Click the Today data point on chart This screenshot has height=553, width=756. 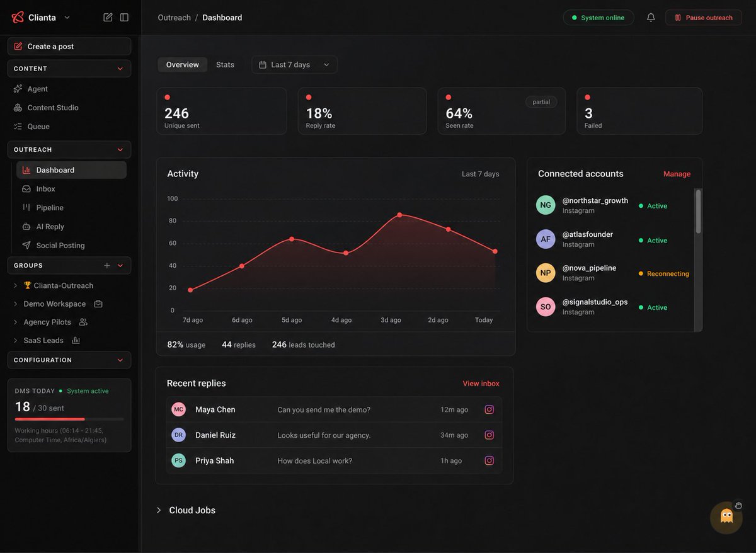click(495, 251)
